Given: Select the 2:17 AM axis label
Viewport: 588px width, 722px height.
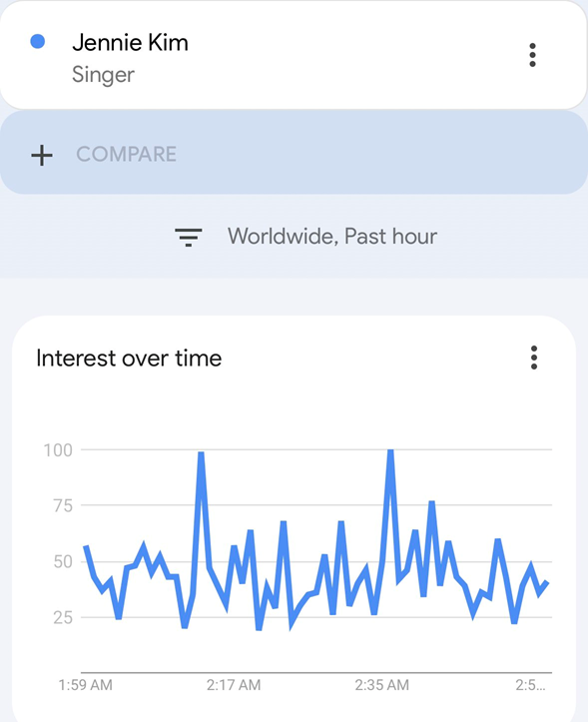Looking at the screenshot, I should (234, 685).
